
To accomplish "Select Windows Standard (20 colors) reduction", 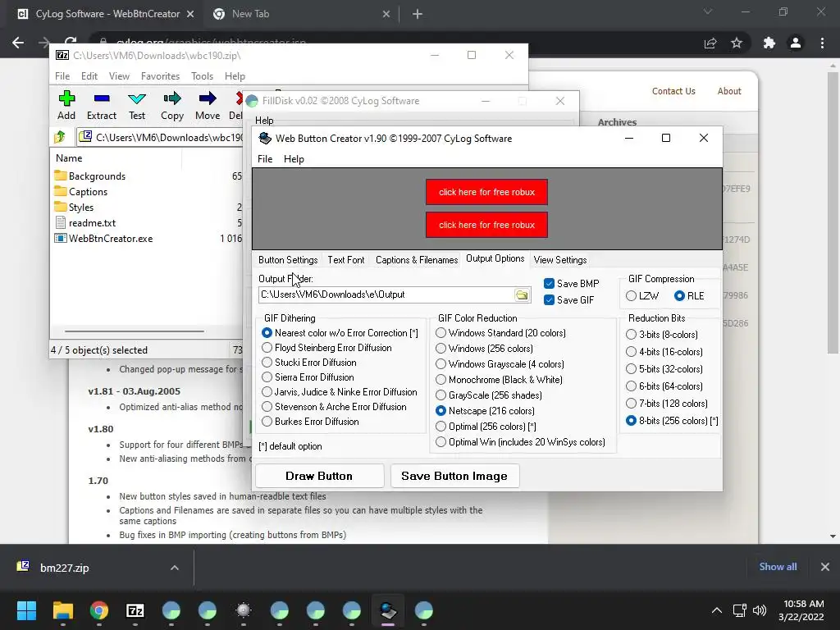I will tap(441, 333).
